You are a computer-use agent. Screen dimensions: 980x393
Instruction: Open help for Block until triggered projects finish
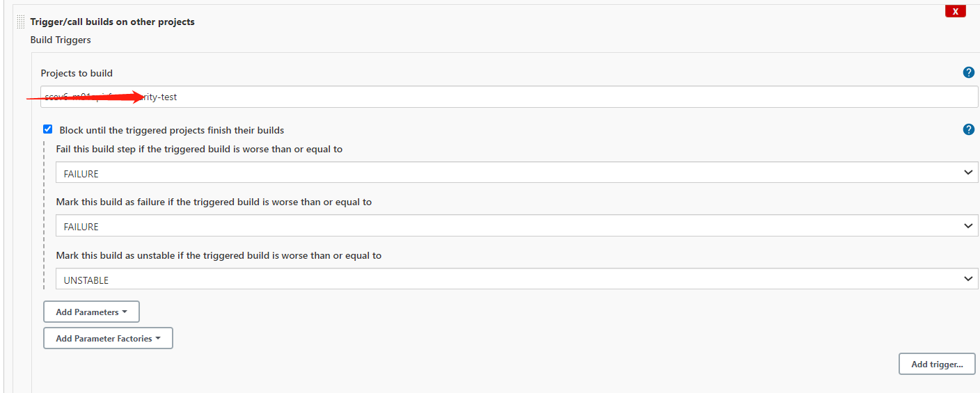coord(968,129)
